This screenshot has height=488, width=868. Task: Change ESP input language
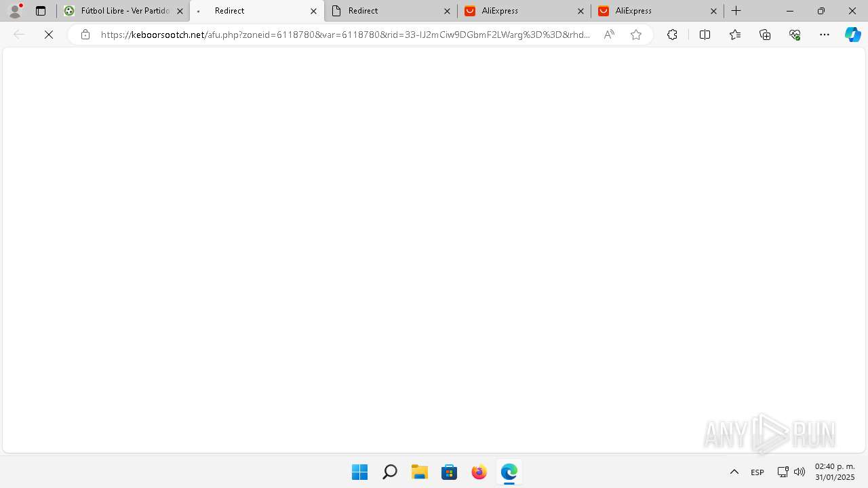pos(757,472)
